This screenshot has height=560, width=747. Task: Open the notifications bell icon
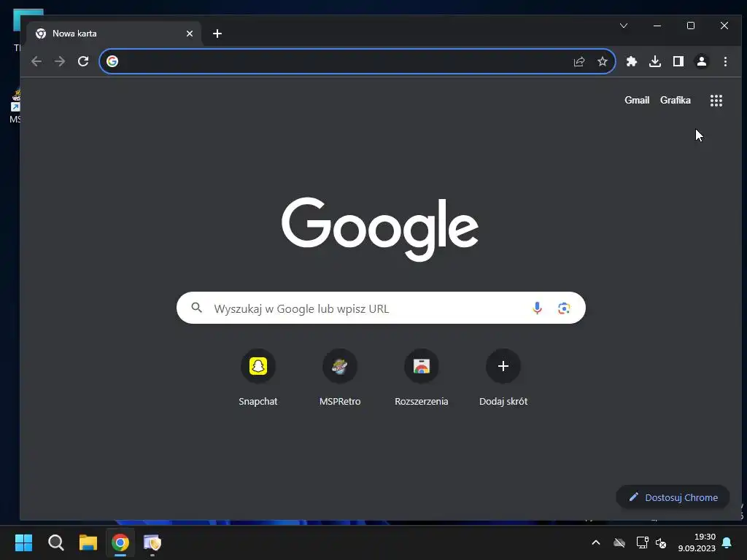[727, 542]
